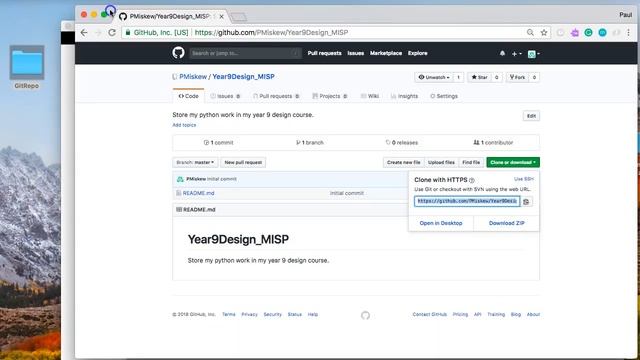Click the PMiskew owner link
Image resolution: width=640 pixels, height=360 pixels.
[193, 77]
